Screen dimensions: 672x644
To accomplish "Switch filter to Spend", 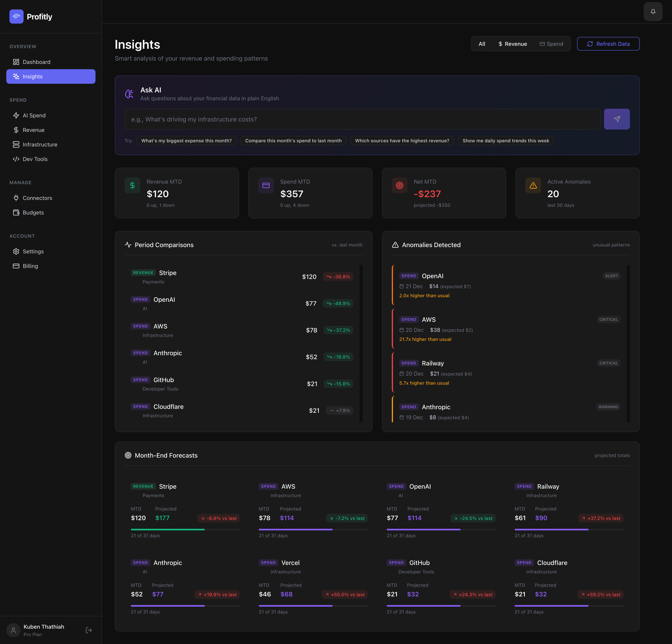I will 551,44.
